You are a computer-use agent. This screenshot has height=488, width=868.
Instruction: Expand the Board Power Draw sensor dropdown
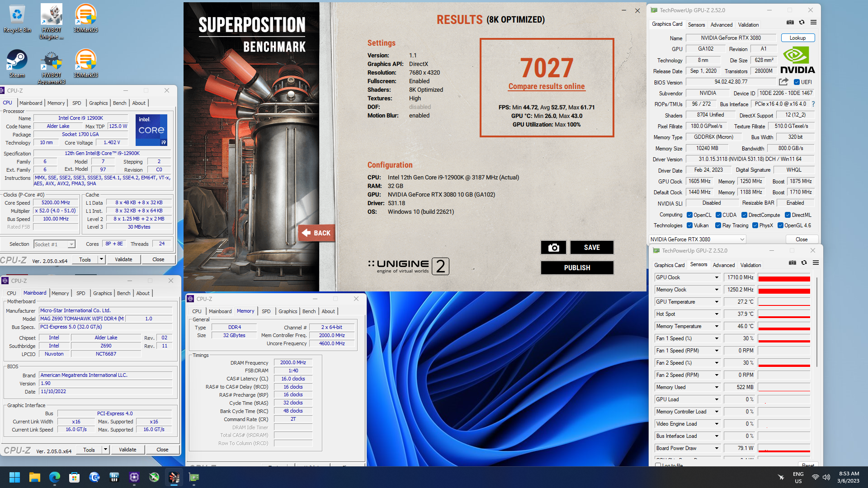(717, 448)
